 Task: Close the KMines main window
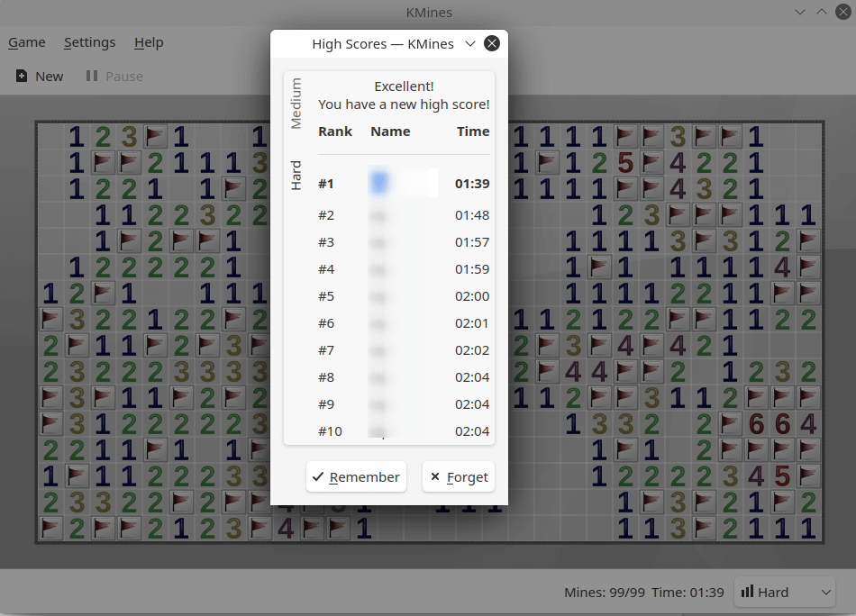(x=843, y=12)
